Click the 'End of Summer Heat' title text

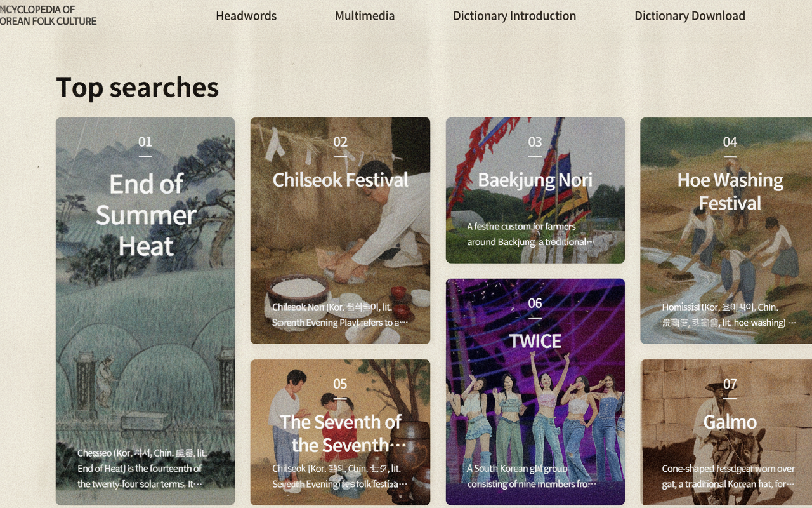pyautogui.click(x=145, y=215)
